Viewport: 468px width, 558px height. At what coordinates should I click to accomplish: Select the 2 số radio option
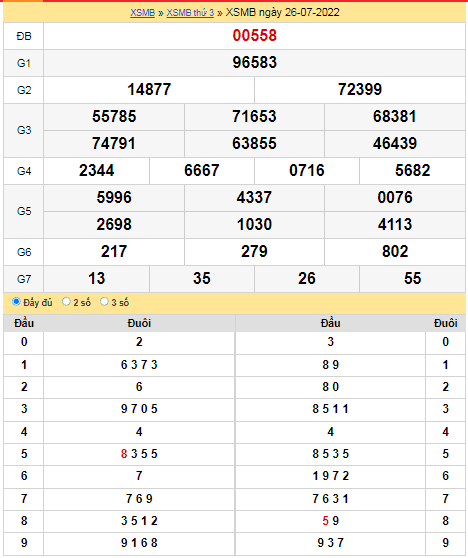coord(66,302)
